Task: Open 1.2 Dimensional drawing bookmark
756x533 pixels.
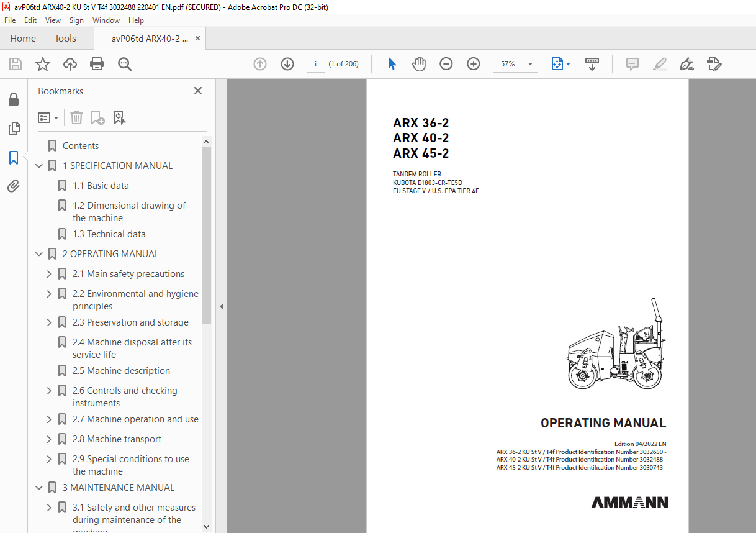Action: [129, 212]
